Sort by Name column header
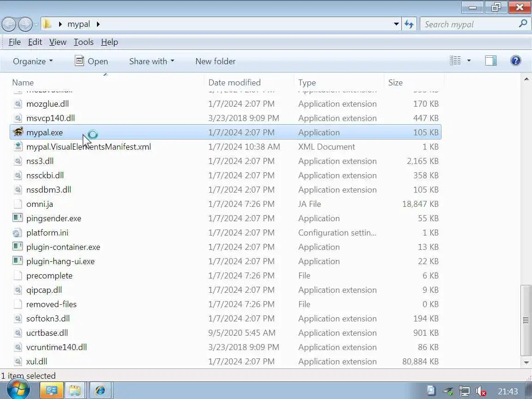 107,83
